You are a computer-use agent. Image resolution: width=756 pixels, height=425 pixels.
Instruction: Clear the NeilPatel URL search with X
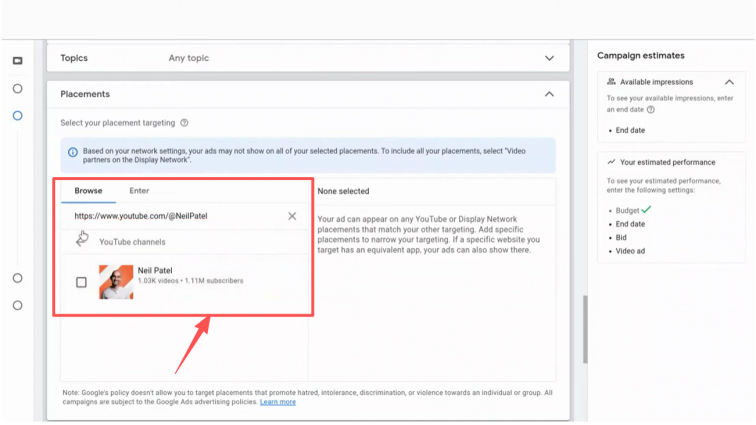click(x=292, y=216)
